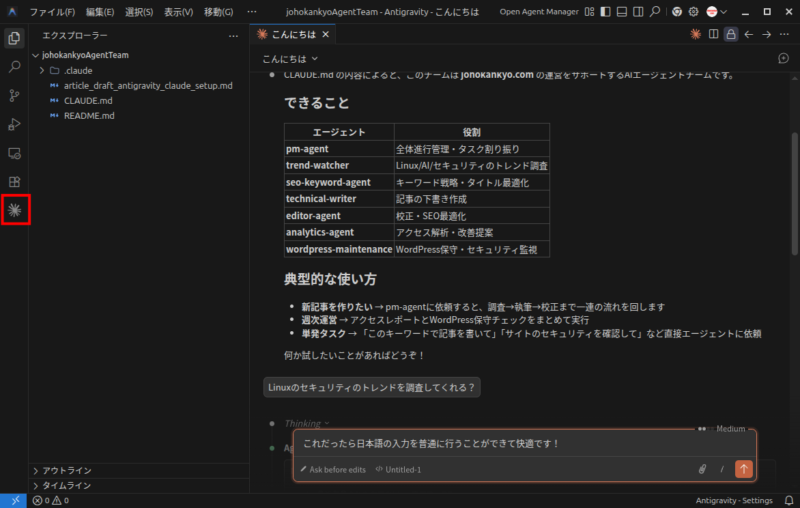Toggle the bottom panel layout button
Image resolution: width=800 pixels, height=508 pixels.
coord(623,12)
